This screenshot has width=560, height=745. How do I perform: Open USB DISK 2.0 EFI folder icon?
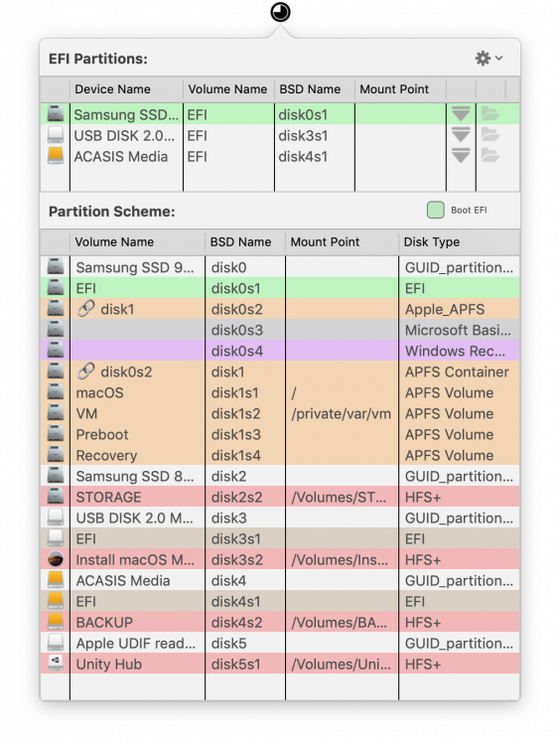point(490,135)
